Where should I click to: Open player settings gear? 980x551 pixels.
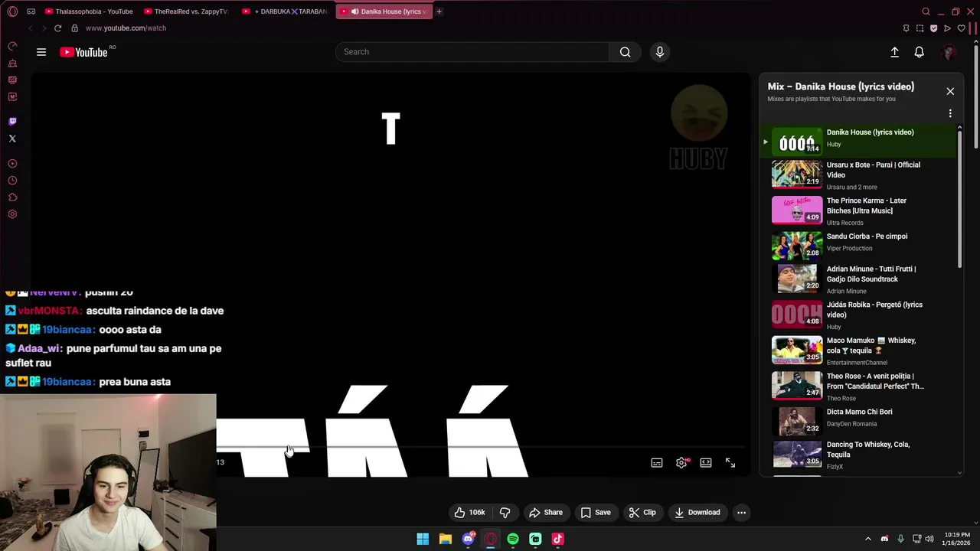click(681, 462)
